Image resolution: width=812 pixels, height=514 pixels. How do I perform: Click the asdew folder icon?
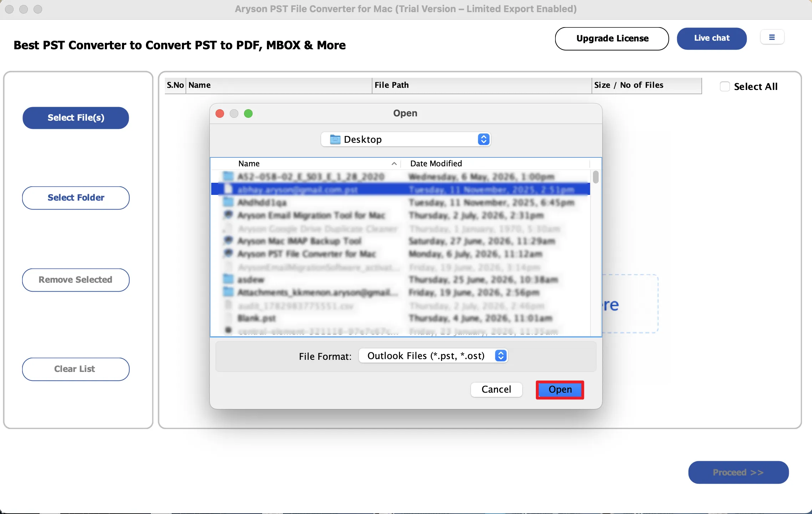click(228, 279)
